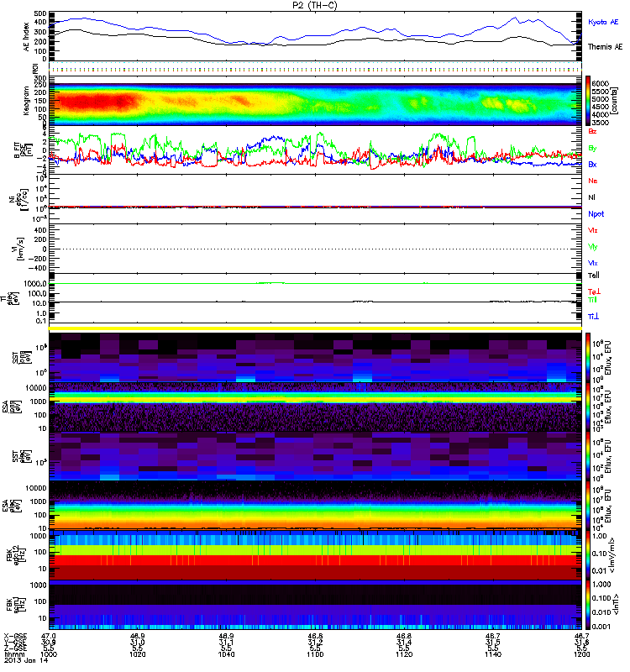Image resolution: width=630 pixels, height=672 pixels.
Task: Click the 3500 tick on Keogram color bar
Action: (x=600, y=123)
